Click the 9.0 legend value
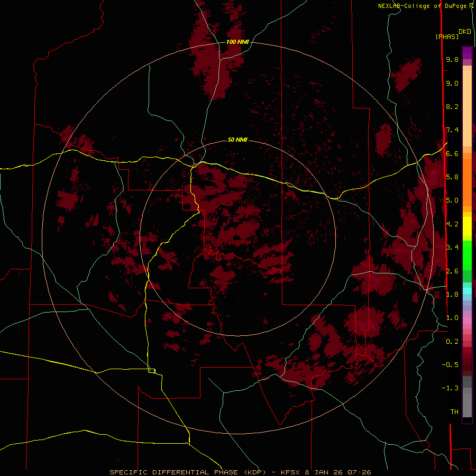The width and height of the screenshot is (476, 476). 452,83
